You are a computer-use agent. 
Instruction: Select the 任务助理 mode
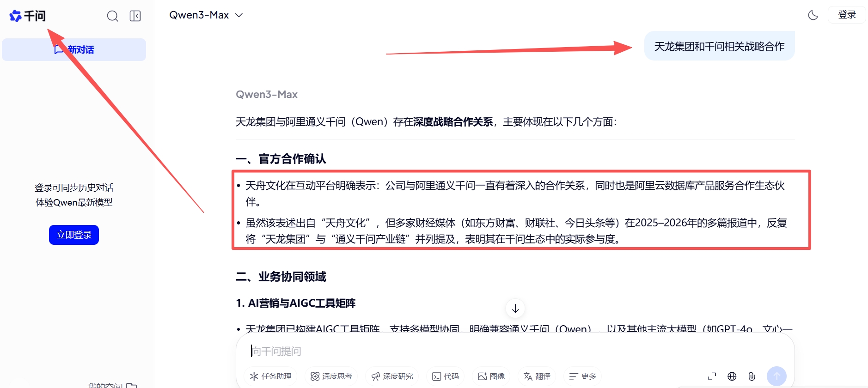click(x=270, y=376)
